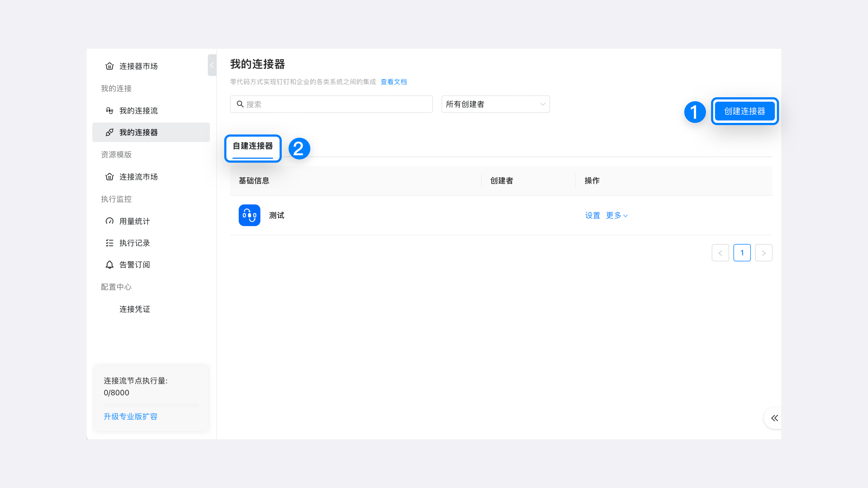Click the 执行记录 list icon
Screen dimensions: 868x488
pyautogui.click(x=110, y=243)
